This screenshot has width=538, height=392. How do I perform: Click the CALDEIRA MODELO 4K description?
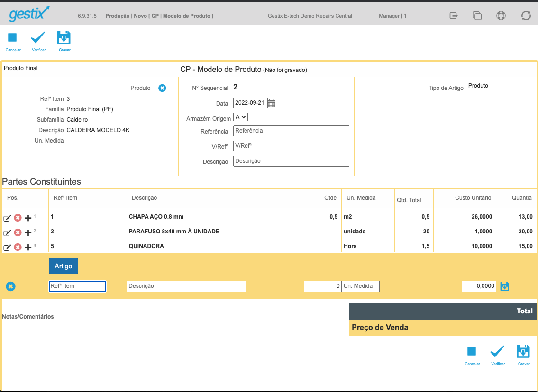(98, 130)
